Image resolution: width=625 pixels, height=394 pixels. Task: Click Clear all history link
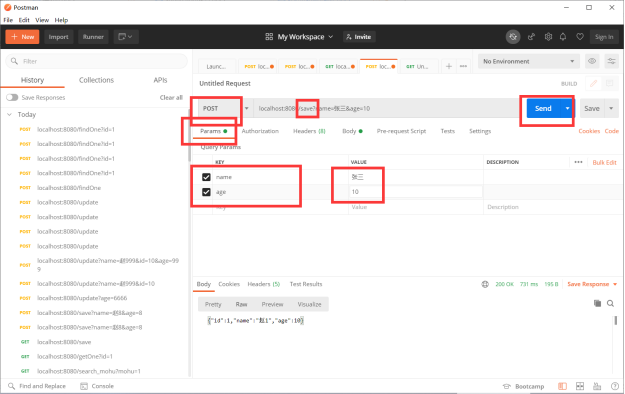coord(171,97)
